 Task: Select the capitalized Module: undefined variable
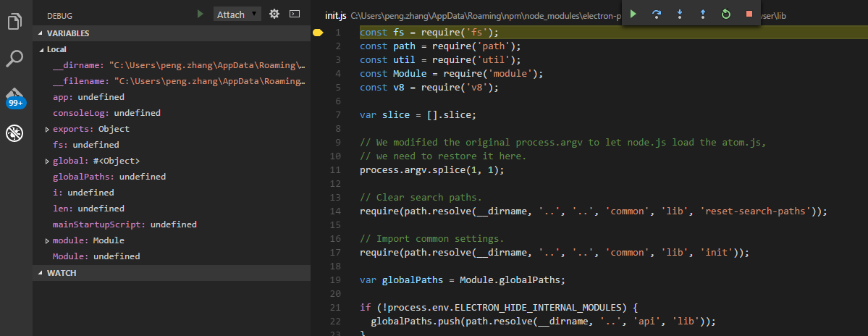[x=172, y=257]
